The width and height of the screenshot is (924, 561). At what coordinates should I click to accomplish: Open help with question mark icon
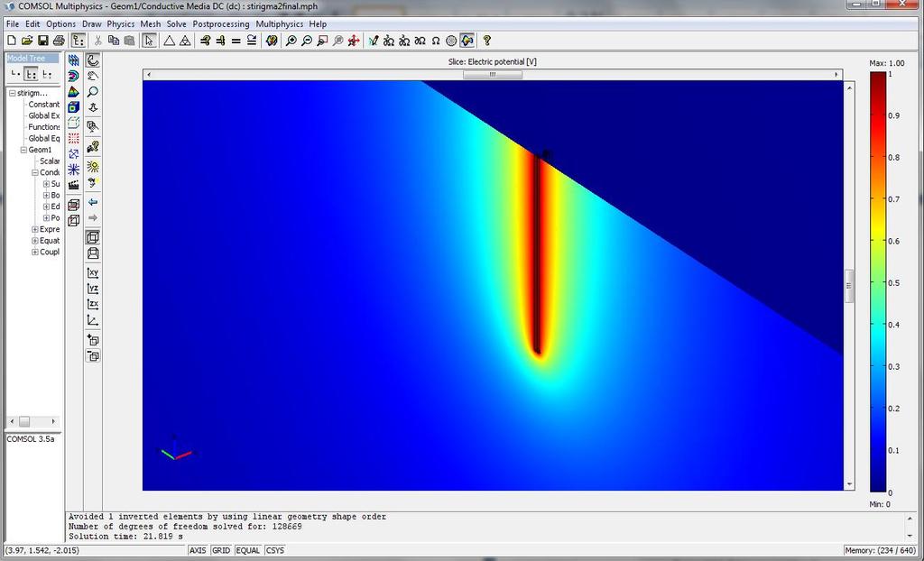coord(486,41)
